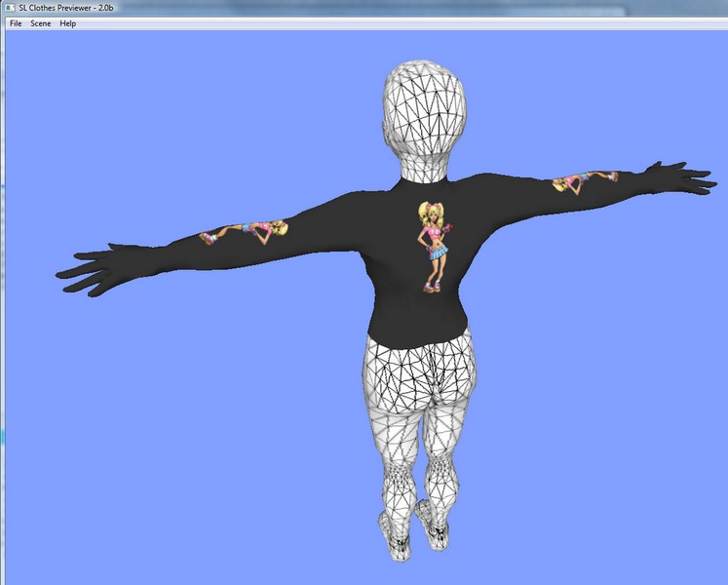728x585 pixels.
Task: Open the File menu
Action: 16,23
